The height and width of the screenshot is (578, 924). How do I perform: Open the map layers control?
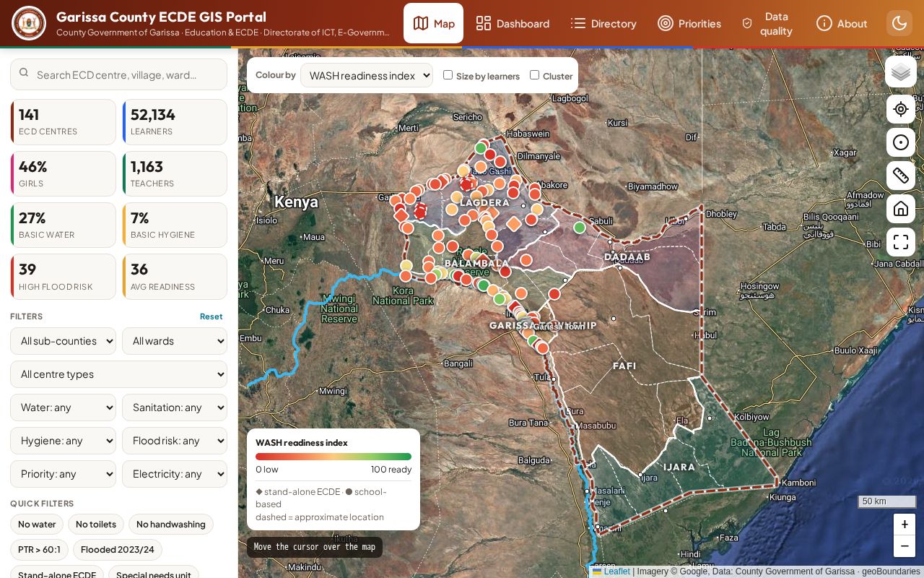[901, 72]
